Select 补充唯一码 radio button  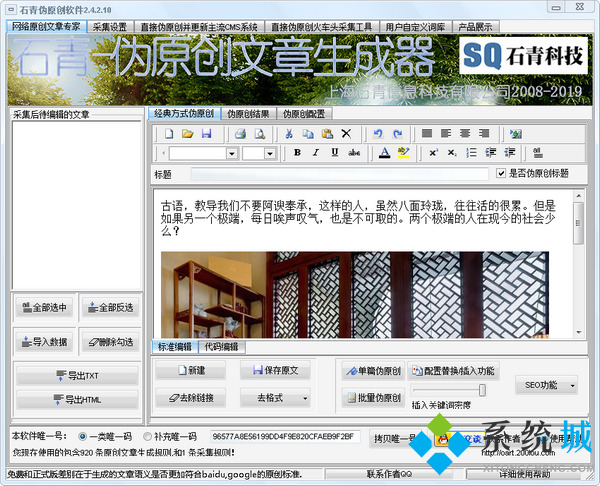(x=147, y=436)
